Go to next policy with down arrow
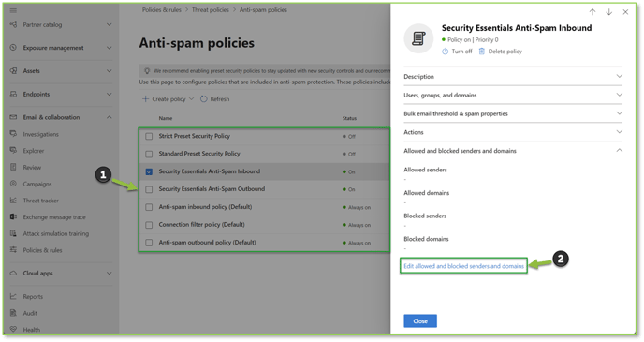Image resolution: width=644 pixels, height=342 pixels. click(609, 12)
